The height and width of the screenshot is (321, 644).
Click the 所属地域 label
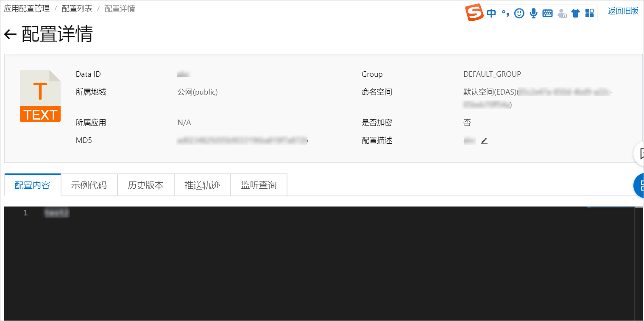coord(91,92)
